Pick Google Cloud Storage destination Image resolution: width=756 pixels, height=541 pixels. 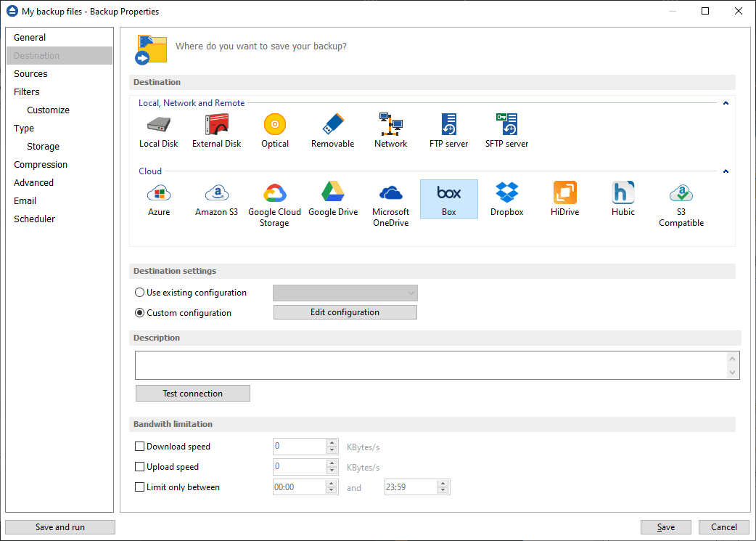(x=274, y=204)
